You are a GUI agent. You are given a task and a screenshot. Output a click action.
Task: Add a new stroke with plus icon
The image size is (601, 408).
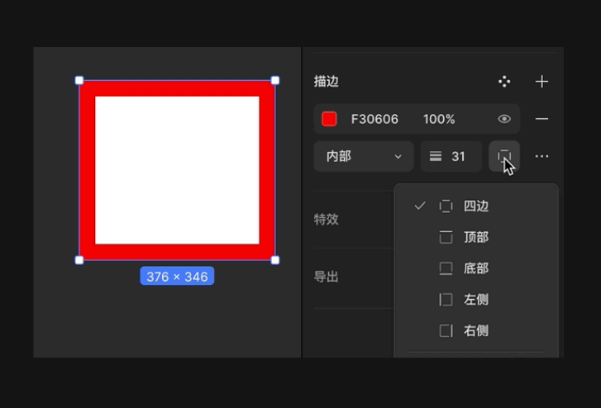click(542, 81)
